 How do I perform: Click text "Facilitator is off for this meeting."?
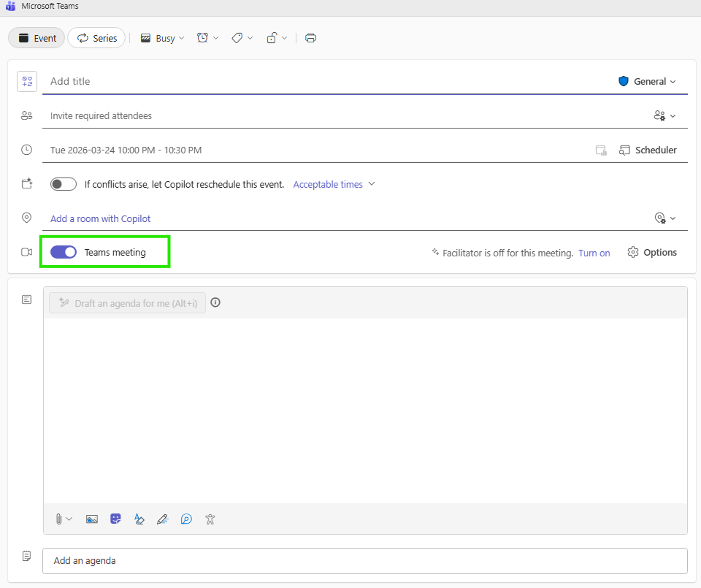(508, 253)
